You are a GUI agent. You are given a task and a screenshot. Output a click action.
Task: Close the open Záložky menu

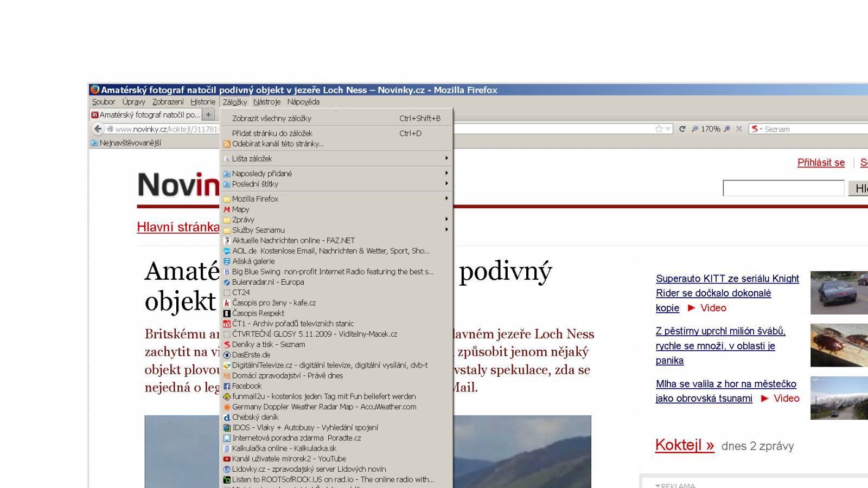coord(235,102)
